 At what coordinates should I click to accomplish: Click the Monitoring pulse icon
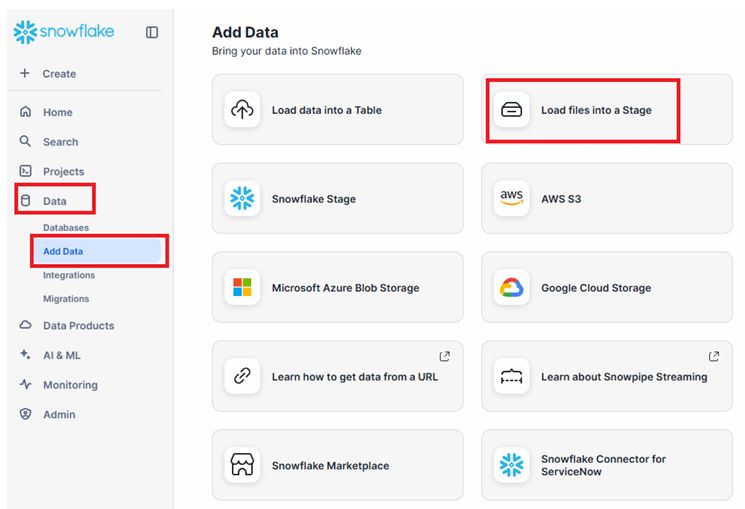[26, 385]
